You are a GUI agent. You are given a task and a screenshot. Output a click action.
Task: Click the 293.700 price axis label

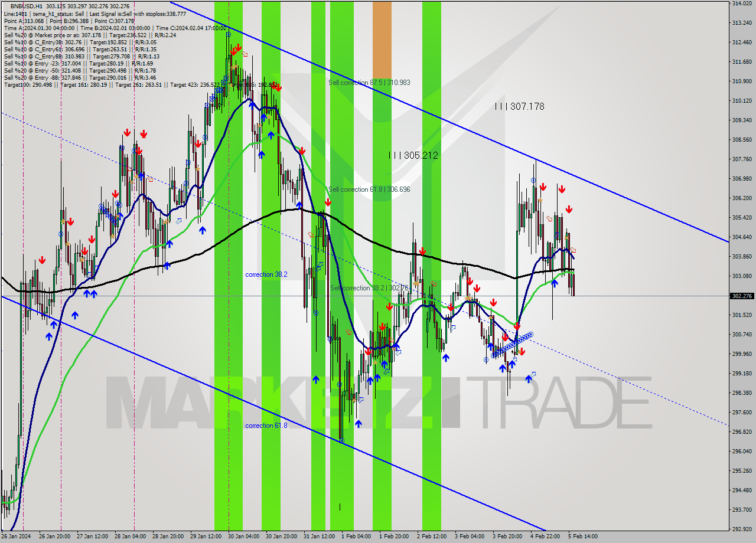(741, 510)
